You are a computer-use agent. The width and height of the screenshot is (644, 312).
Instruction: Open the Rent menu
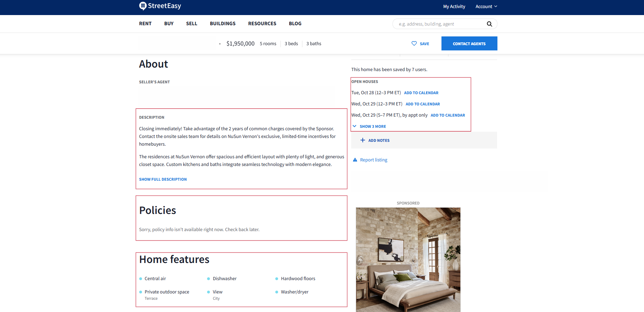[x=145, y=24]
